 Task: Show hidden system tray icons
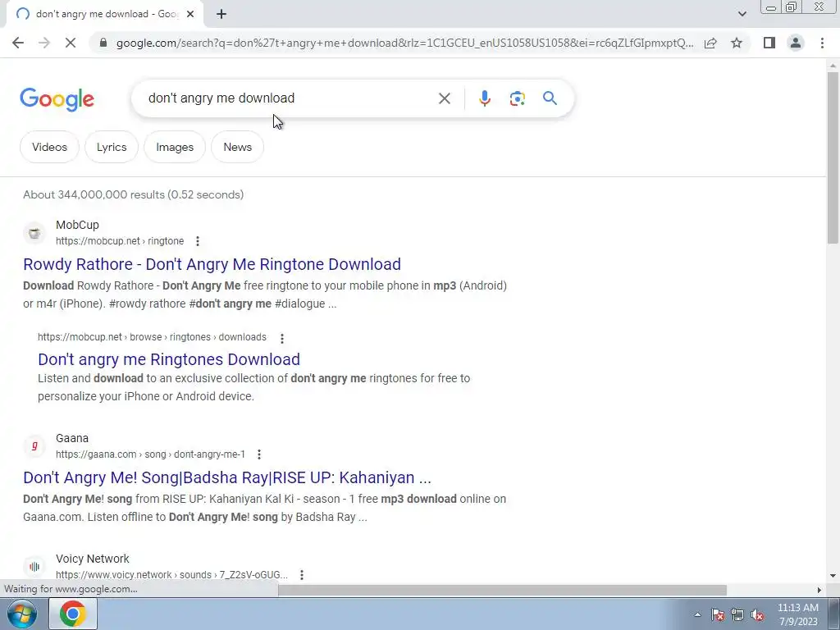point(697,614)
